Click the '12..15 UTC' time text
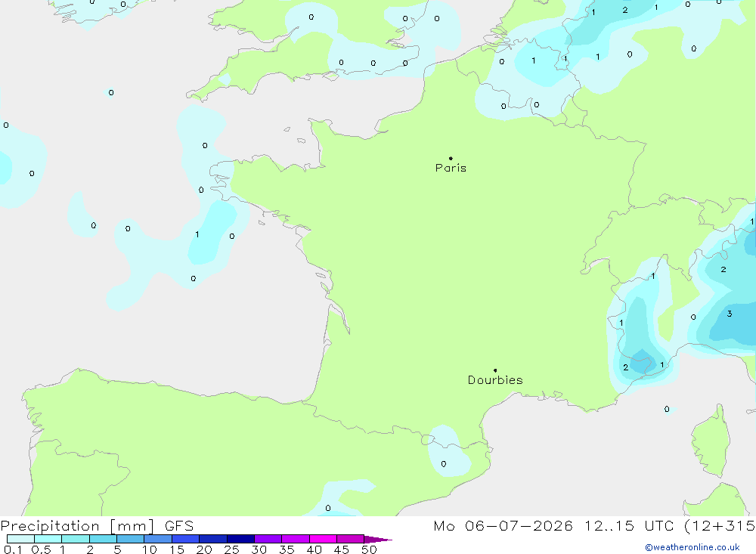Viewport: 756px width, 554px height. 629,525
